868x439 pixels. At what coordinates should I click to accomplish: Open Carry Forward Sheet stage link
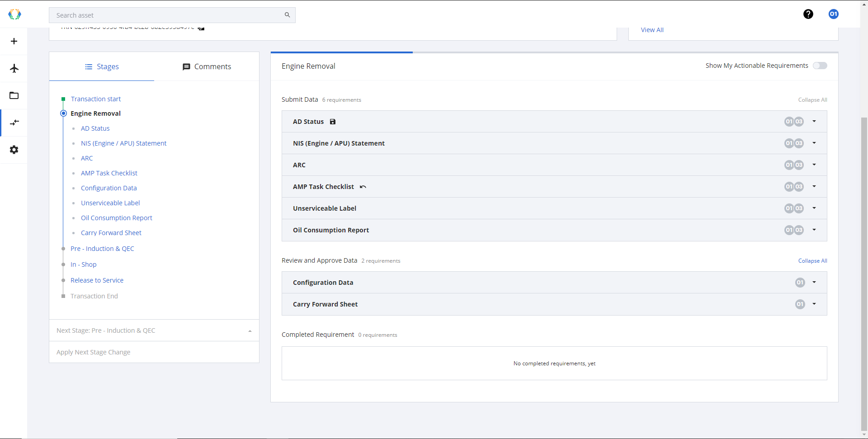[x=111, y=233]
